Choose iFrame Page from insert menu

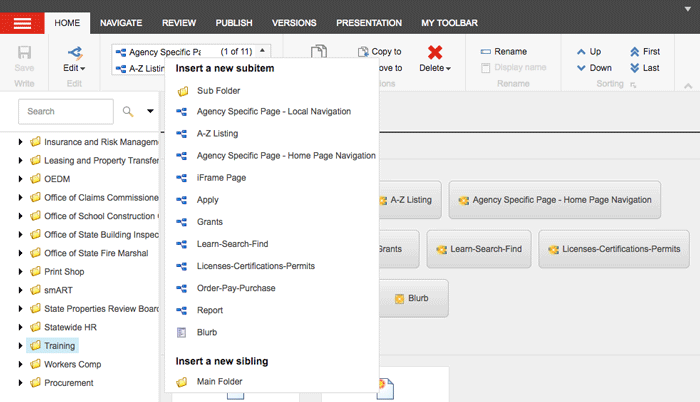(x=221, y=178)
